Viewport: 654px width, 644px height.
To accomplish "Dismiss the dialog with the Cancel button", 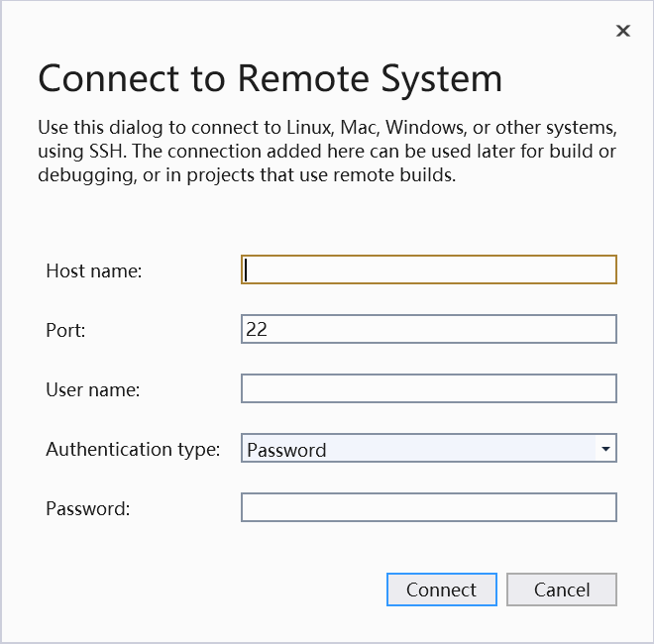I will [x=562, y=590].
